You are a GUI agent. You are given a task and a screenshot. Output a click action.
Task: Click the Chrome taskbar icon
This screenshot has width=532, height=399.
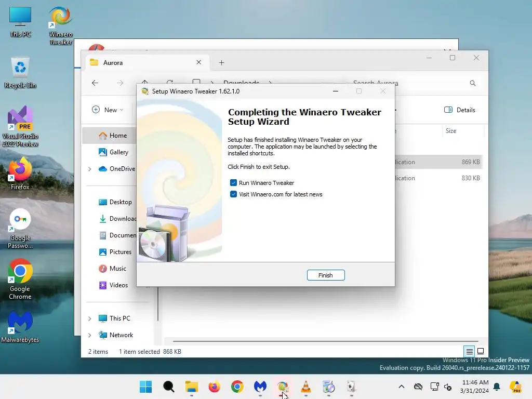click(237, 387)
